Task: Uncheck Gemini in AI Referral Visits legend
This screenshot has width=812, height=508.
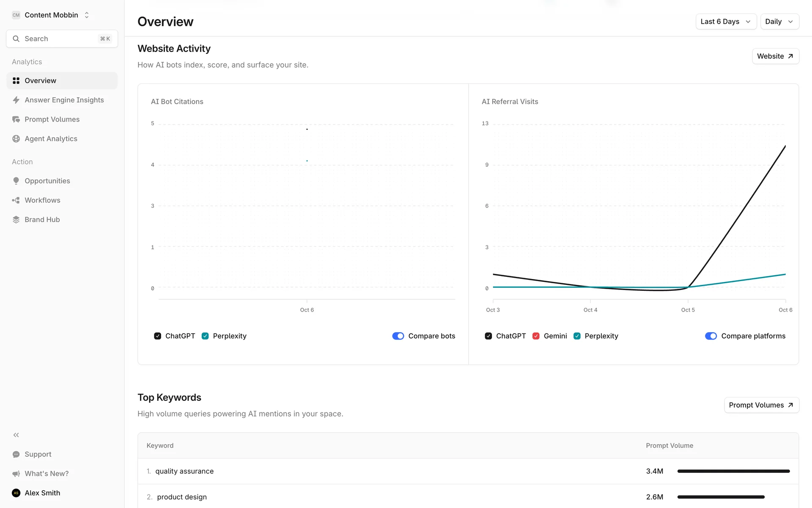Action: click(x=536, y=336)
